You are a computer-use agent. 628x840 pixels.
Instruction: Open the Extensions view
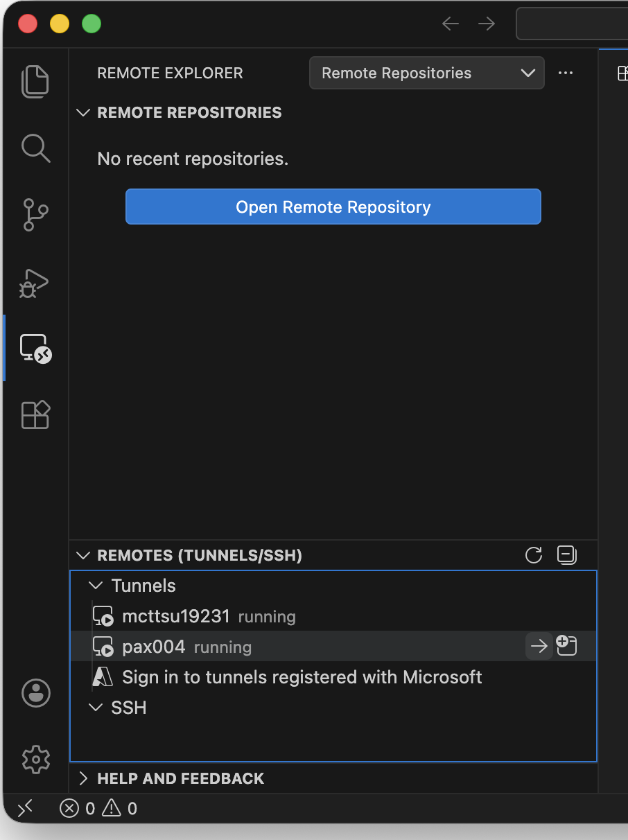(x=35, y=414)
